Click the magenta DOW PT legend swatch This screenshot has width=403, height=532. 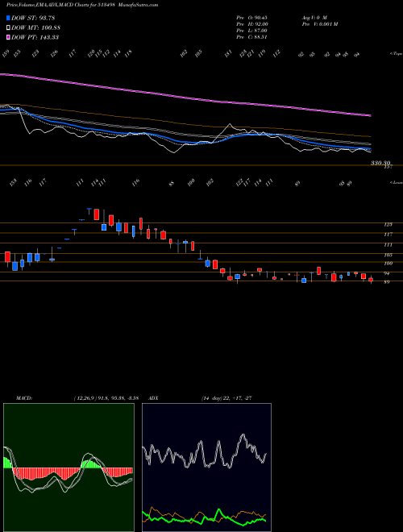click(x=9, y=37)
